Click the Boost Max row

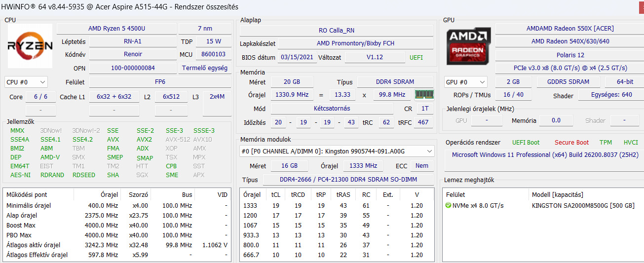tap(117, 225)
